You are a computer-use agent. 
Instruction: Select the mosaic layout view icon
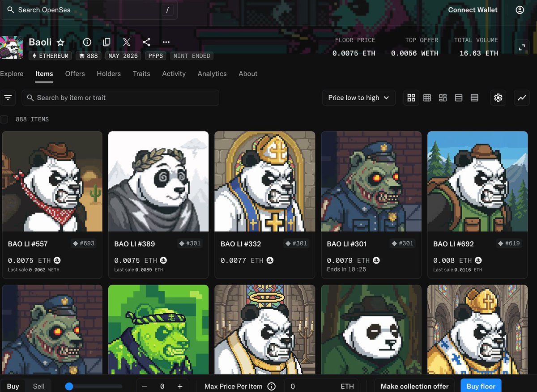[x=443, y=98]
